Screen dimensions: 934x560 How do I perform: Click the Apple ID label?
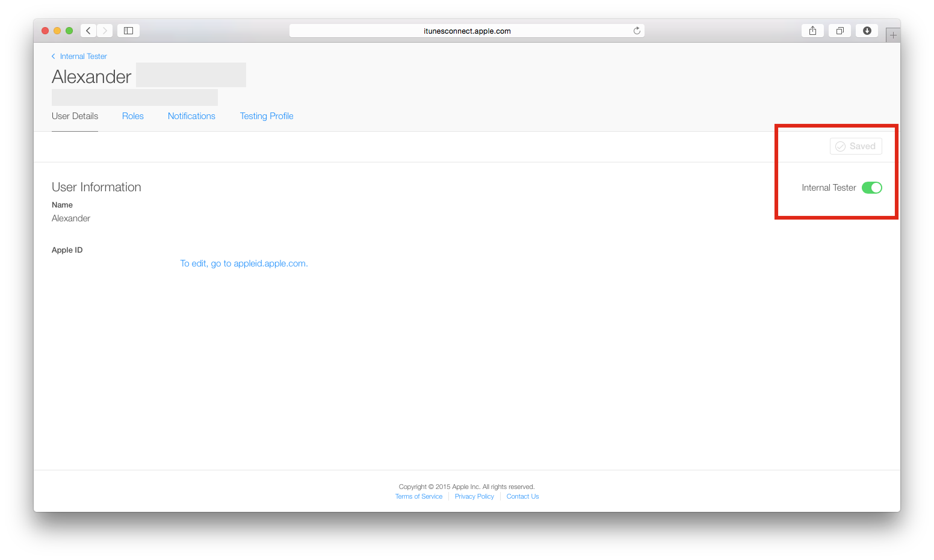coord(67,250)
